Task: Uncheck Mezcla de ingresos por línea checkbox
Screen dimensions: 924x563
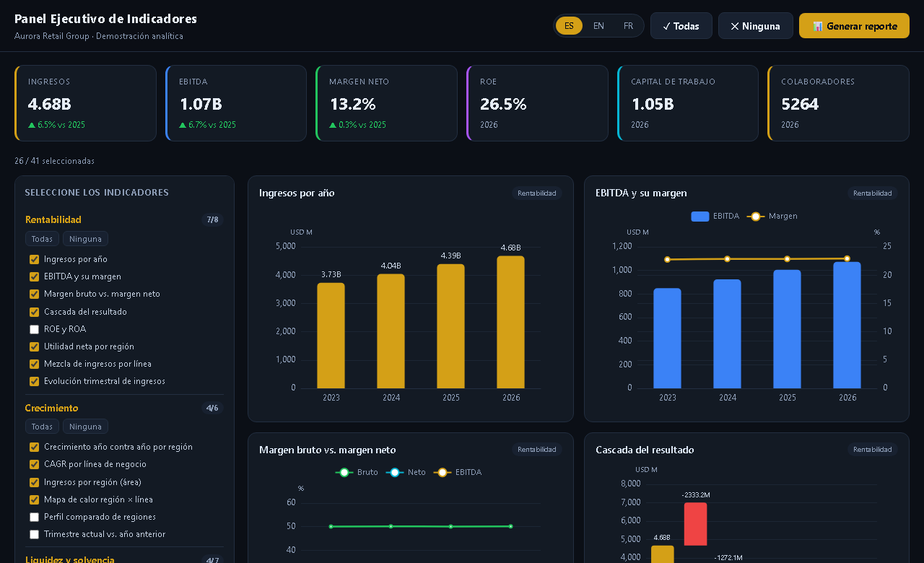Action: click(x=34, y=364)
